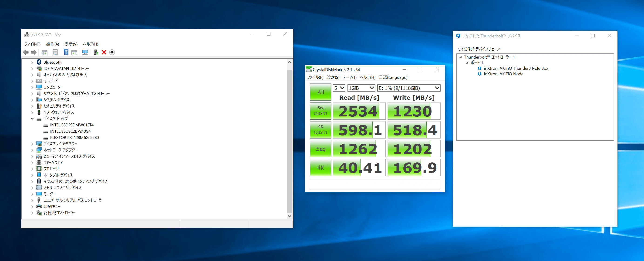Image resolution: width=644 pixels, height=261 pixels.
Task: Collapse the Thunderbolt コントローラー 1 node
Action: (461, 57)
